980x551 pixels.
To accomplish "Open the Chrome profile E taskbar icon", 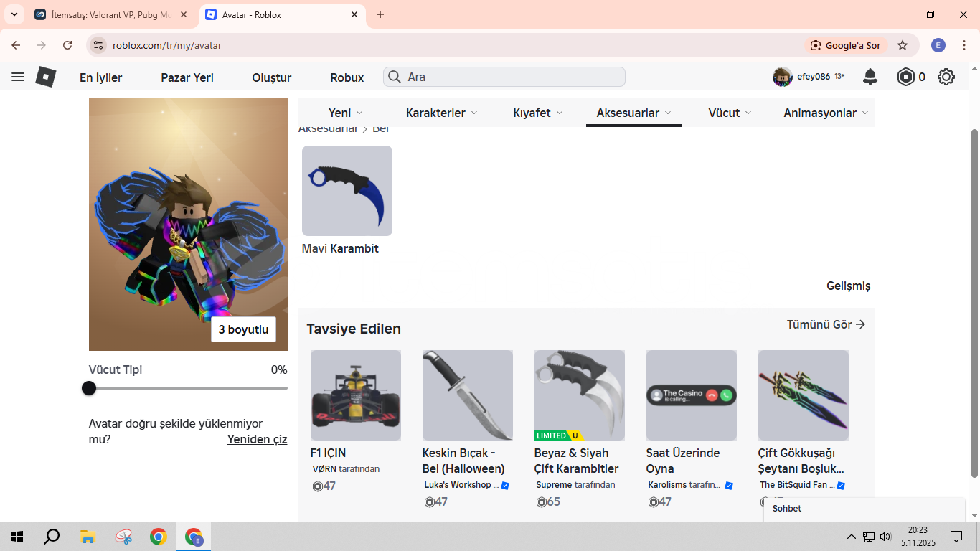I will 194,537.
